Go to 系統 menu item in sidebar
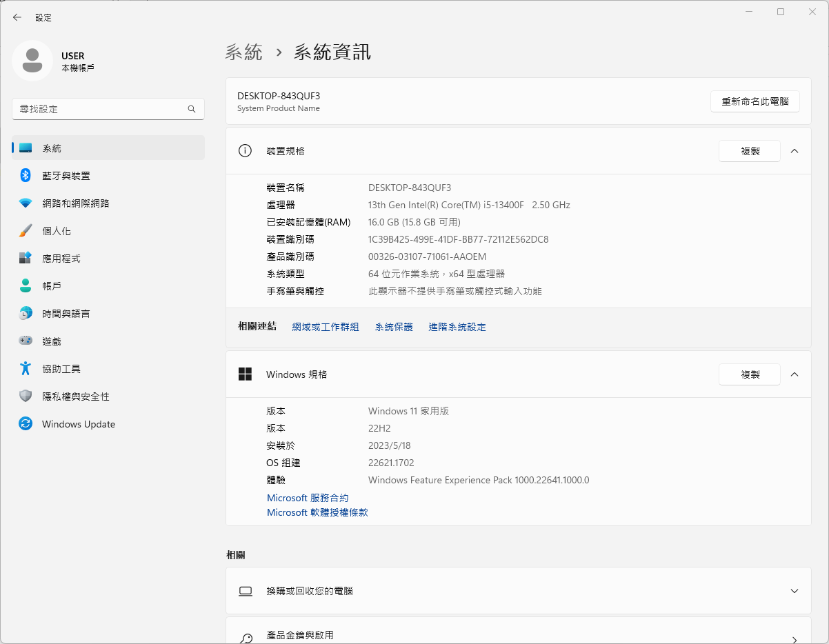This screenshot has width=829, height=644. tap(108, 148)
